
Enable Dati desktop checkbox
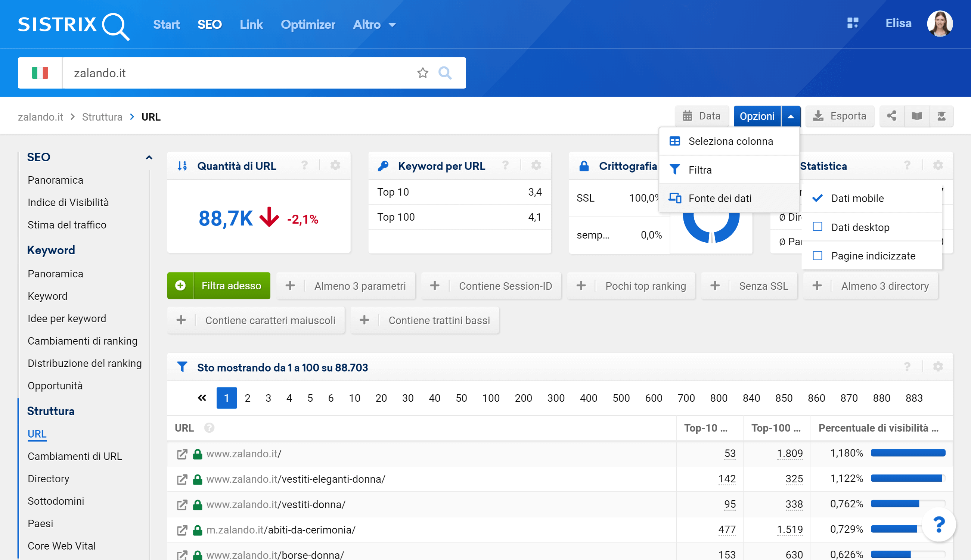point(817,227)
